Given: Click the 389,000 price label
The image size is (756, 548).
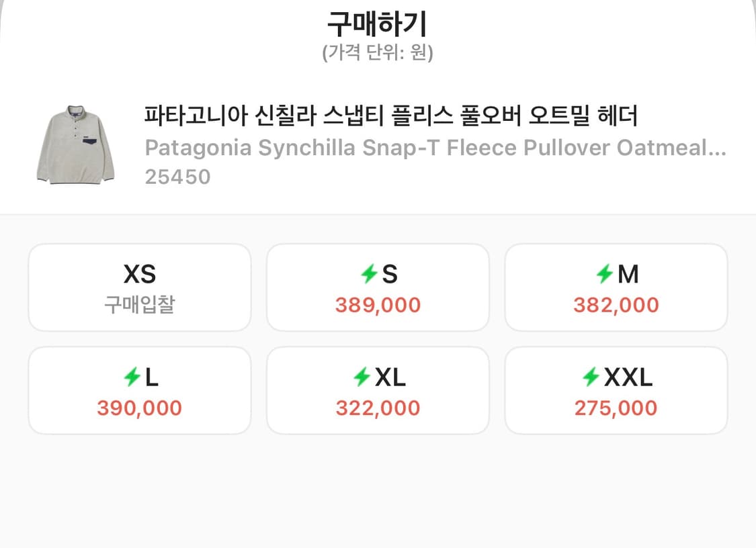Looking at the screenshot, I should [x=378, y=306].
